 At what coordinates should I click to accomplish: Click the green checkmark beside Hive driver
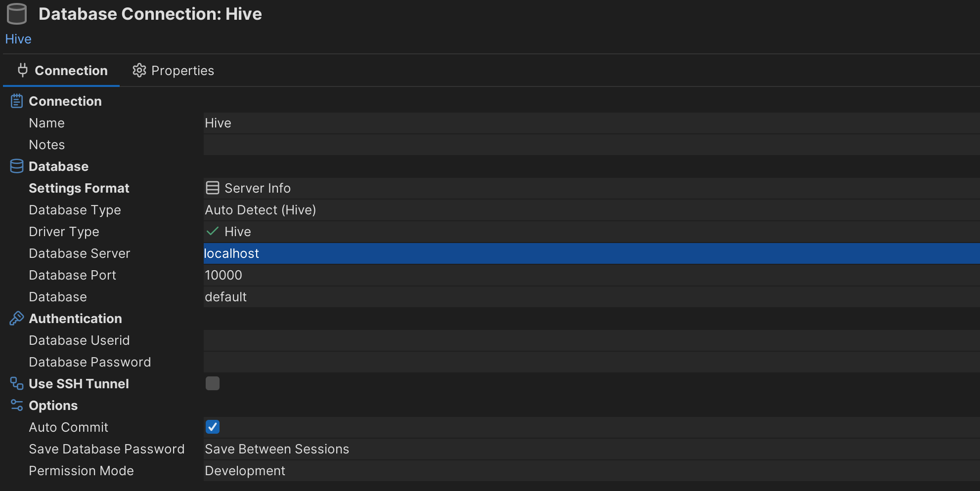pos(213,232)
